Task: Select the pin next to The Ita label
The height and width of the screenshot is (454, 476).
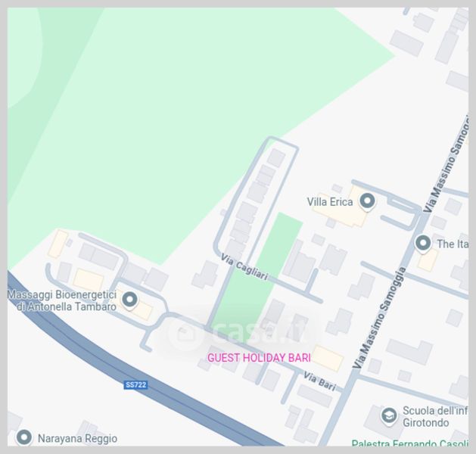Action: [423, 244]
